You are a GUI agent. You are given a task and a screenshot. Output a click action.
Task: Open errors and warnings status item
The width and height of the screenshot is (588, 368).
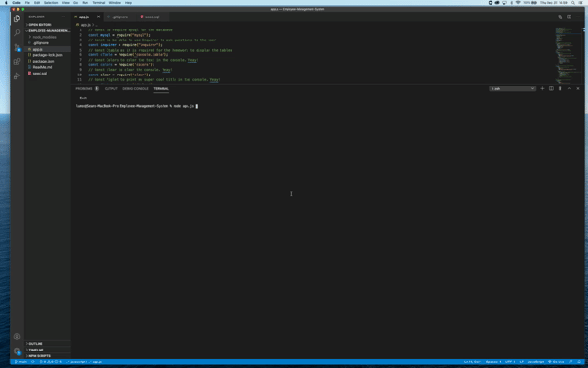click(x=50, y=362)
